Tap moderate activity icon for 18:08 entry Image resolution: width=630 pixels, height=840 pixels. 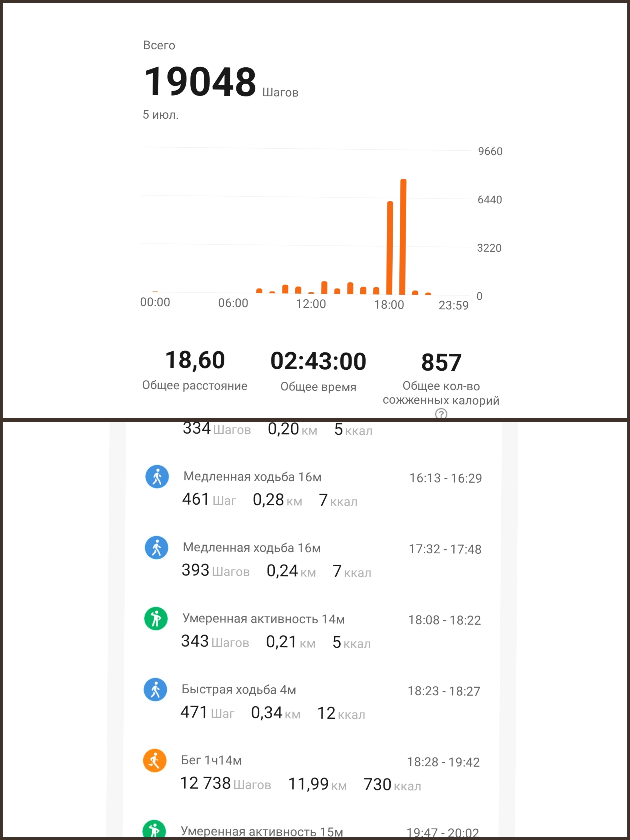(156, 619)
